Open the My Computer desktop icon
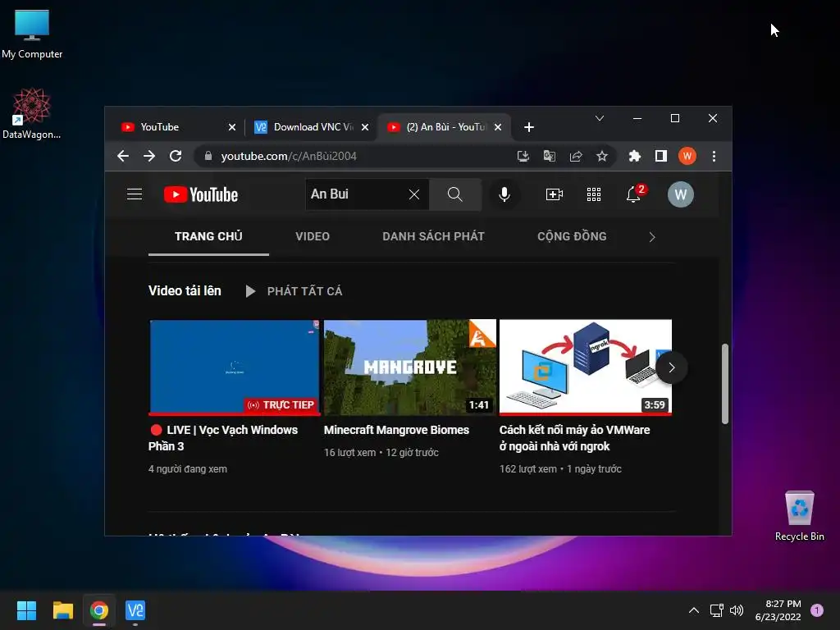The height and width of the screenshot is (630, 840). [x=32, y=34]
